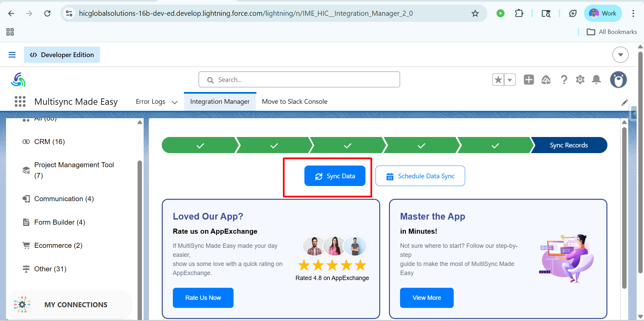The height and width of the screenshot is (321, 644).
Task: Open the Chrome three-dot menu
Action: [x=633, y=13]
